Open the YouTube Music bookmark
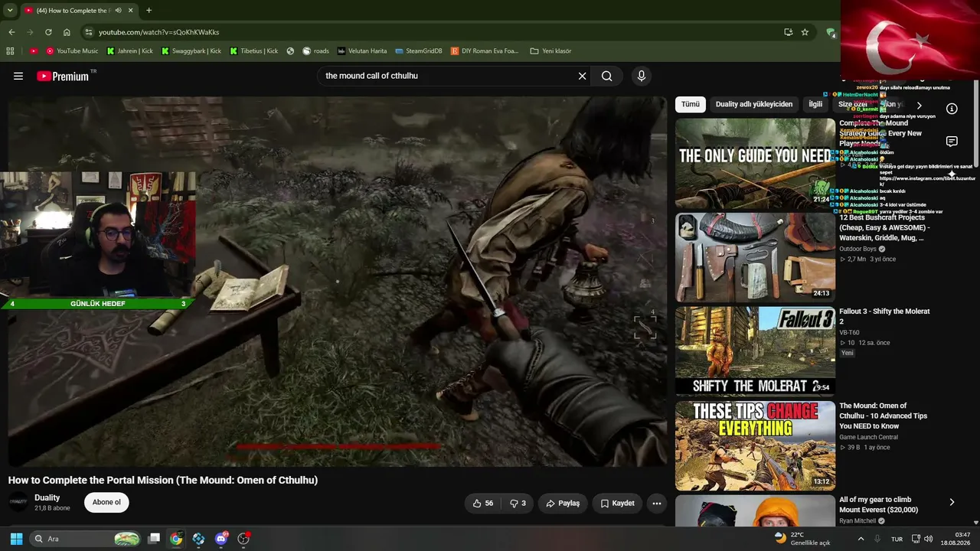The image size is (980, 551). click(x=72, y=51)
